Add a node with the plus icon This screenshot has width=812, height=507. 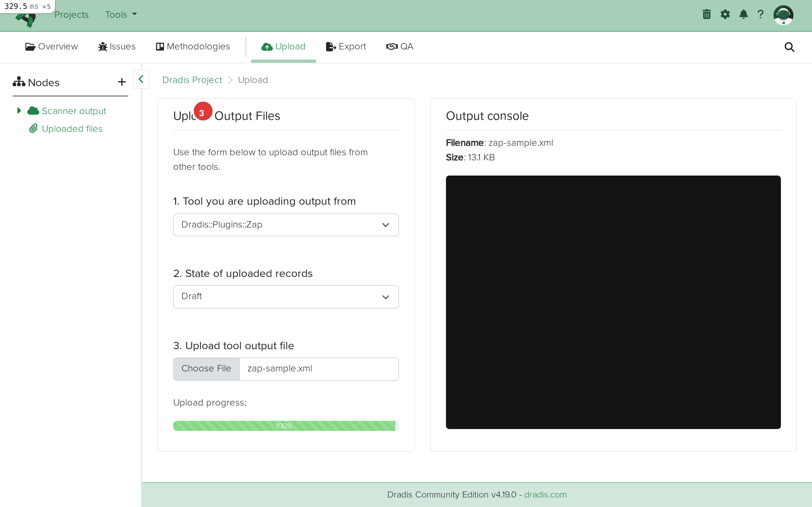[121, 82]
